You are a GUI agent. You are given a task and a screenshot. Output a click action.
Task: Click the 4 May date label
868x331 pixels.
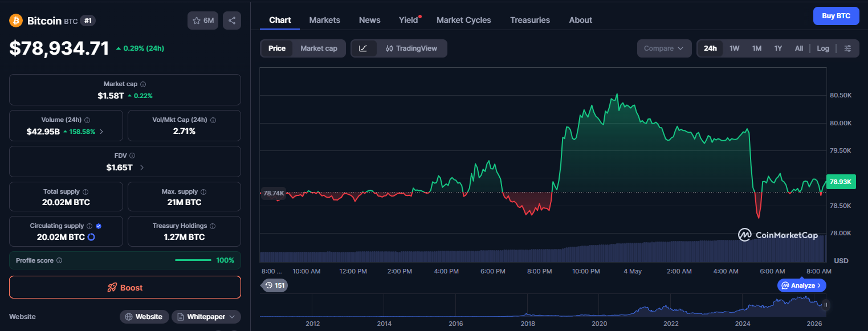[633, 271]
